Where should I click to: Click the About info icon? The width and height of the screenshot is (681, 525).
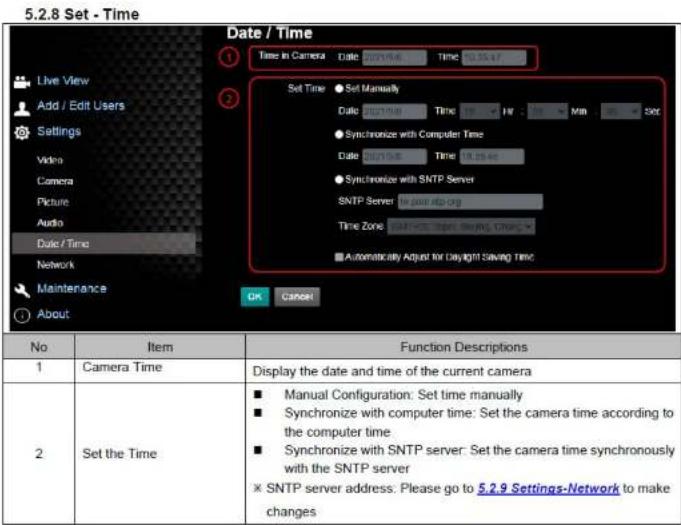coord(22,315)
